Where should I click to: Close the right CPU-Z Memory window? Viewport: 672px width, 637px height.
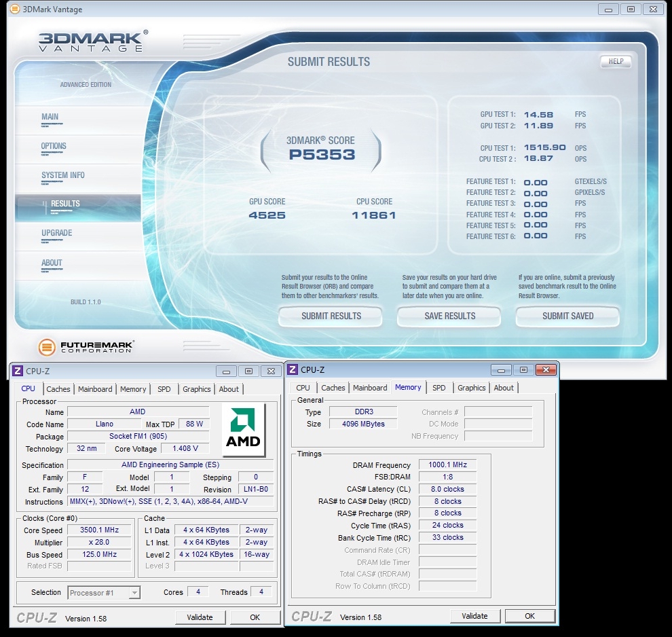546,369
